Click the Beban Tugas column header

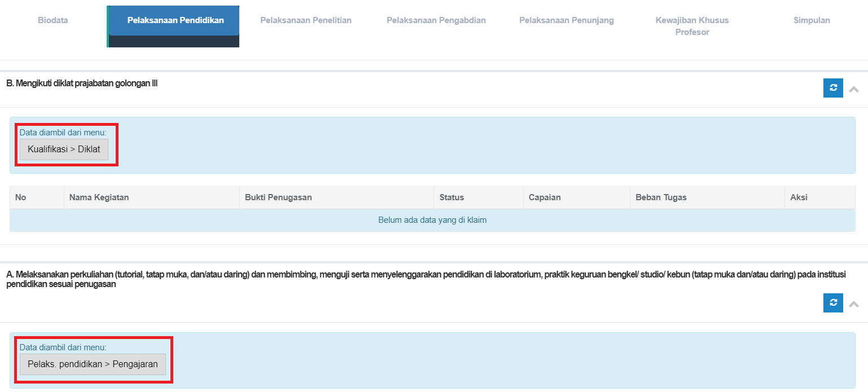707,197
